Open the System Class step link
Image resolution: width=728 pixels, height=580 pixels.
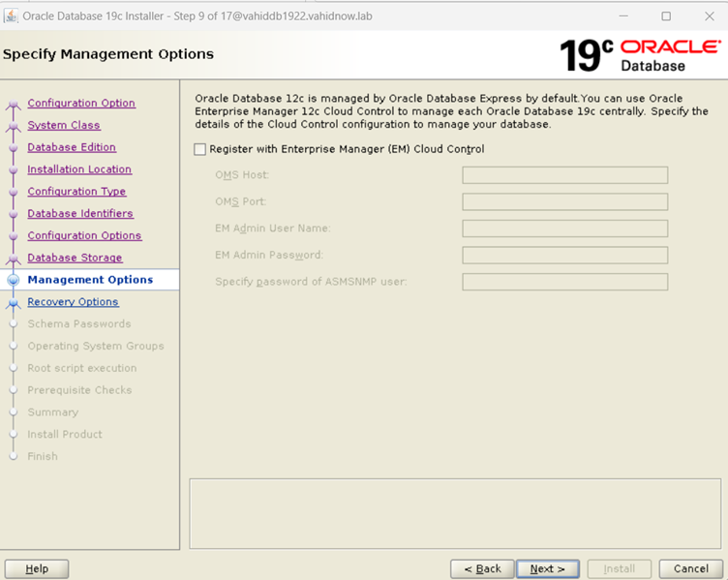pyautogui.click(x=64, y=125)
